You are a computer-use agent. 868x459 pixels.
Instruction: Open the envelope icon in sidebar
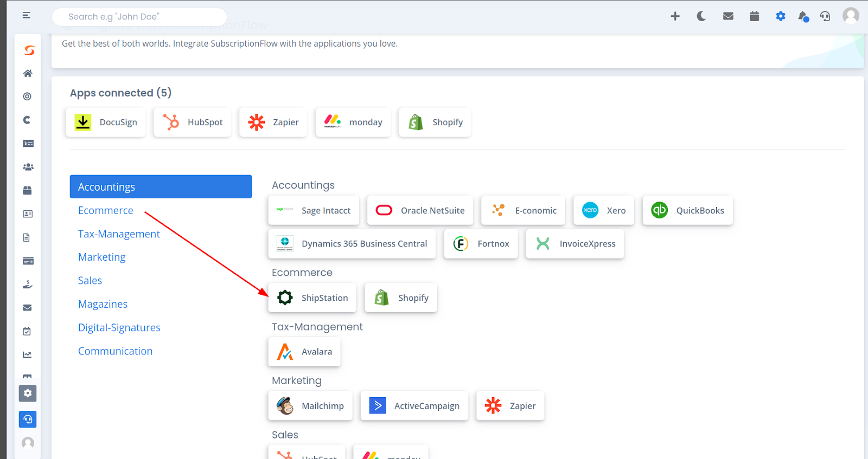pyautogui.click(x=28, y=308)
